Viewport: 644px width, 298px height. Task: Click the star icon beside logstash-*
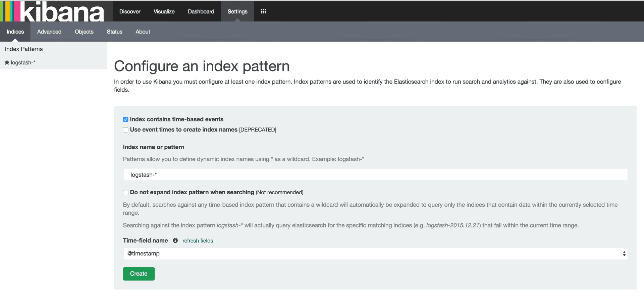tap(7, 62)
